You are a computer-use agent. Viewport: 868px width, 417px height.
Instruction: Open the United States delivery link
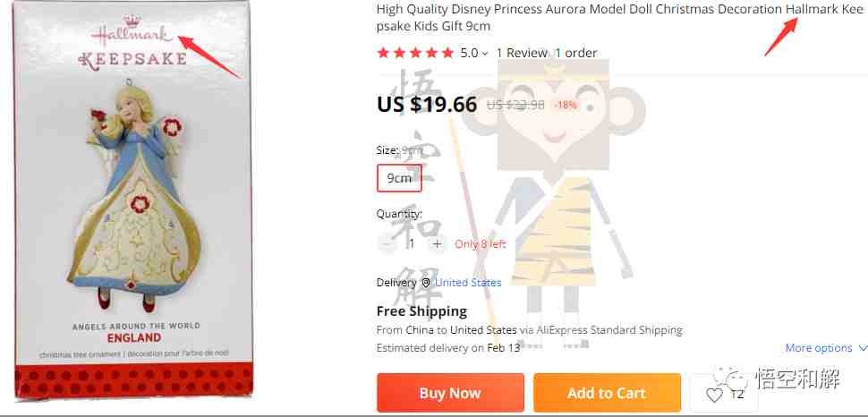(x=468, y=283)
